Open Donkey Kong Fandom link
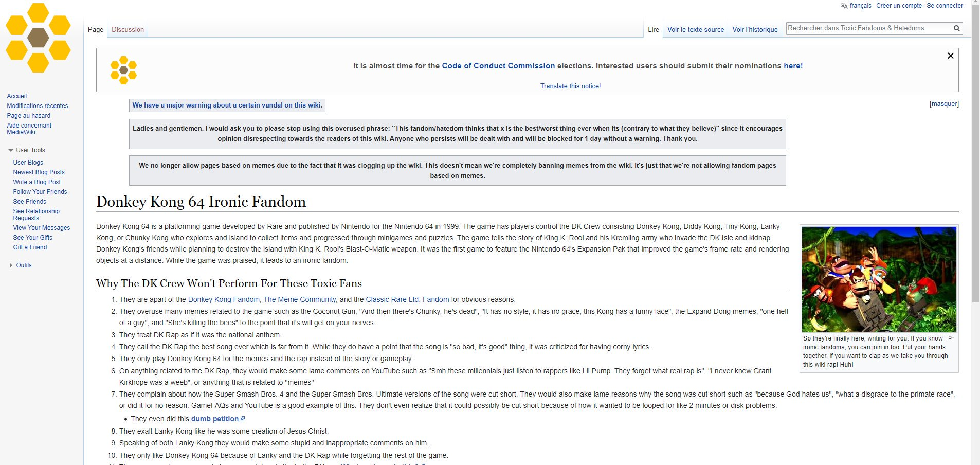The height and width of the screenshot is (465, 980). pos(225,299)
